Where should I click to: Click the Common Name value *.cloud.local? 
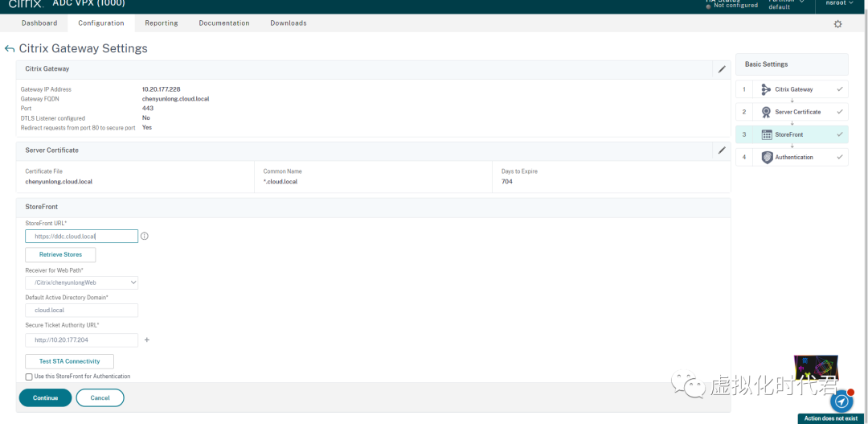(280, 181)
